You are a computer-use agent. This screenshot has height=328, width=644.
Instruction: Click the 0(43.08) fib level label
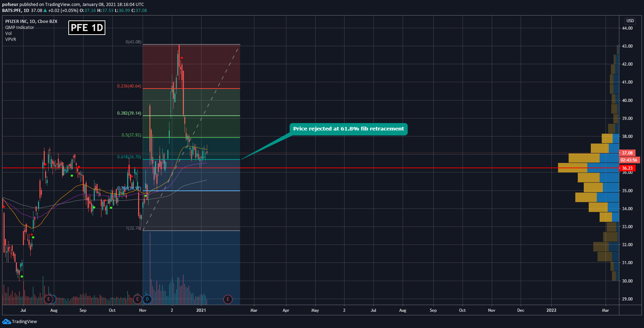pyautogui.click(x=134, y=42)
